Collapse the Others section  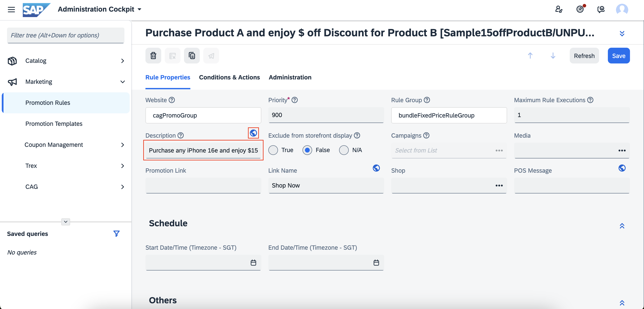(622, 303)
